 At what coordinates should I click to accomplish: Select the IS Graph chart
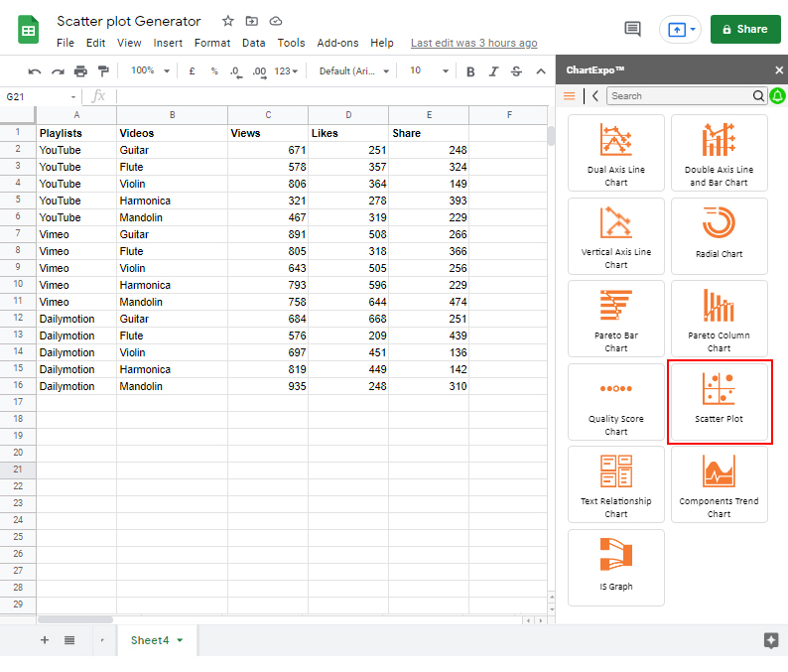coord(616,568)
